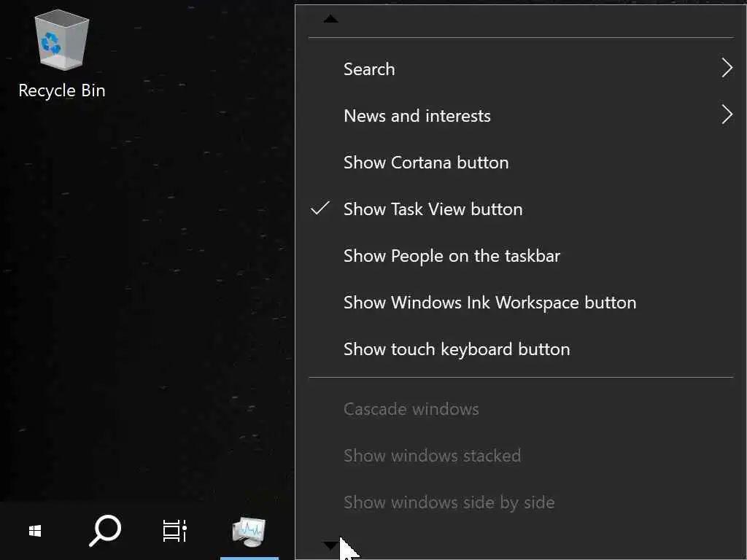Click the chevron beside News and interests
747x560 pixels.
[x=727, y=114]
